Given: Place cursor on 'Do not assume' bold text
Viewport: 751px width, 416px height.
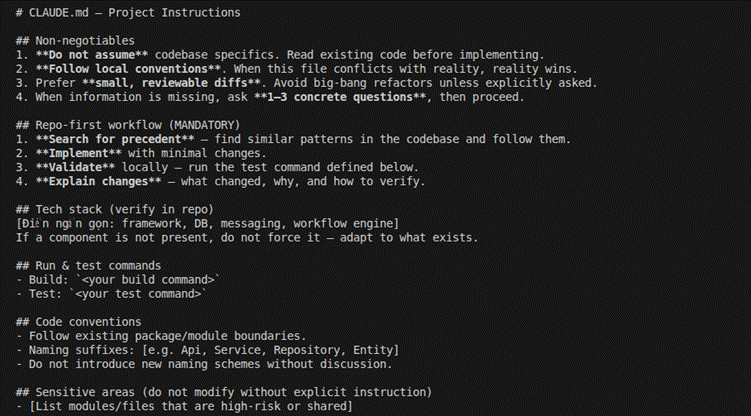Looking at the screenshot, I should (x=91, y=55).
